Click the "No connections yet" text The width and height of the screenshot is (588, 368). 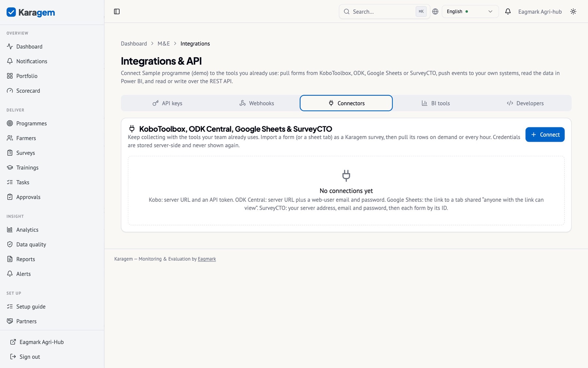(346, 191)
